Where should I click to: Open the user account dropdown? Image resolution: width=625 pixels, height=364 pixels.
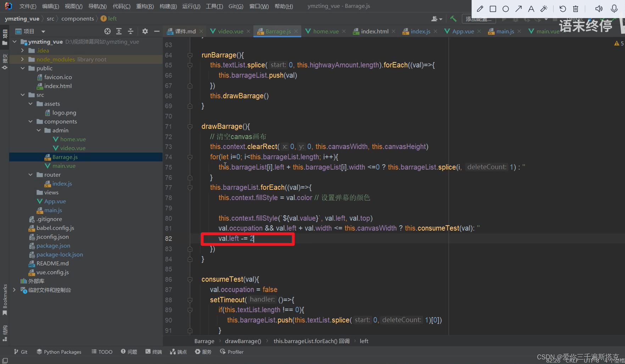(436, 19)
